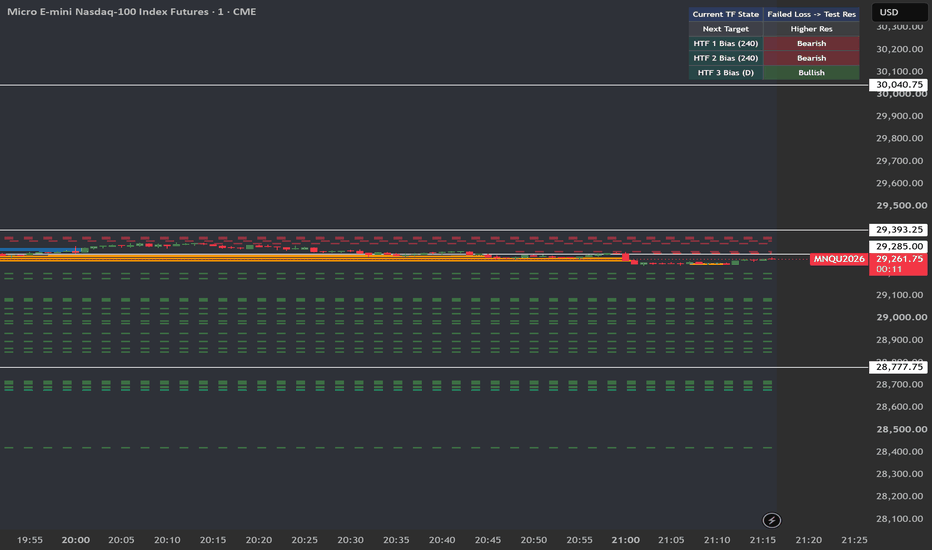The height and width of the screenshot is (550, 932).
Task: Click the 20:45 time axis label
Action: click(x=487, y=540)
